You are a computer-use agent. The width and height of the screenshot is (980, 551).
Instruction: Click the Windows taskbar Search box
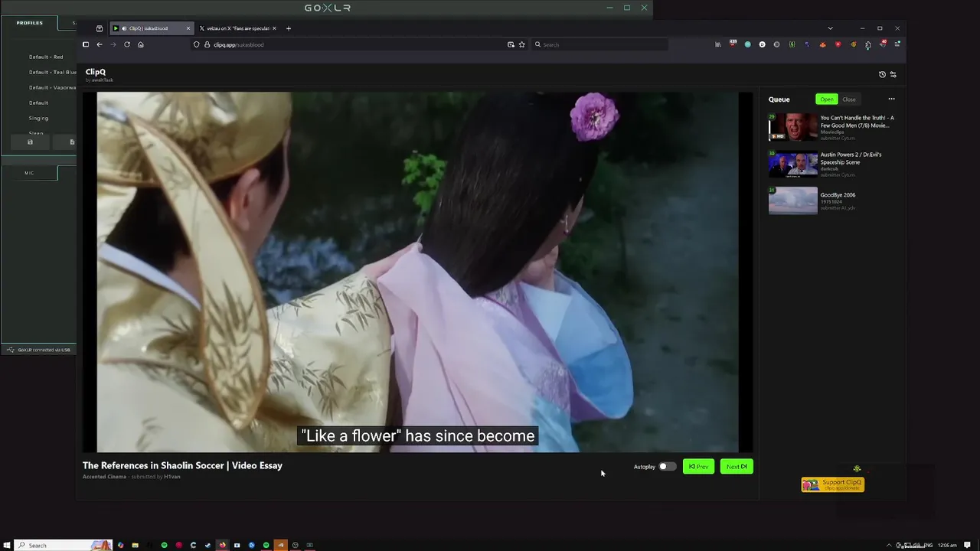click(x=64, y=545)
